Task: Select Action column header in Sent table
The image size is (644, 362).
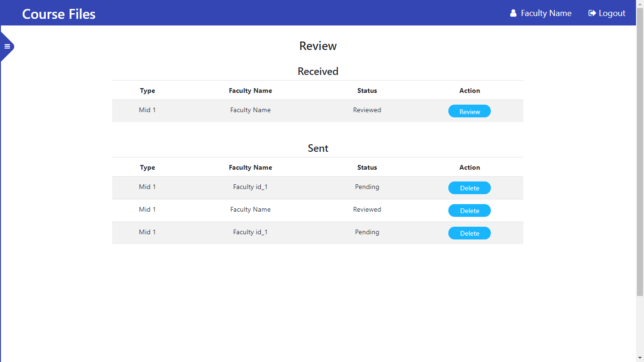Action: (470, 167)
